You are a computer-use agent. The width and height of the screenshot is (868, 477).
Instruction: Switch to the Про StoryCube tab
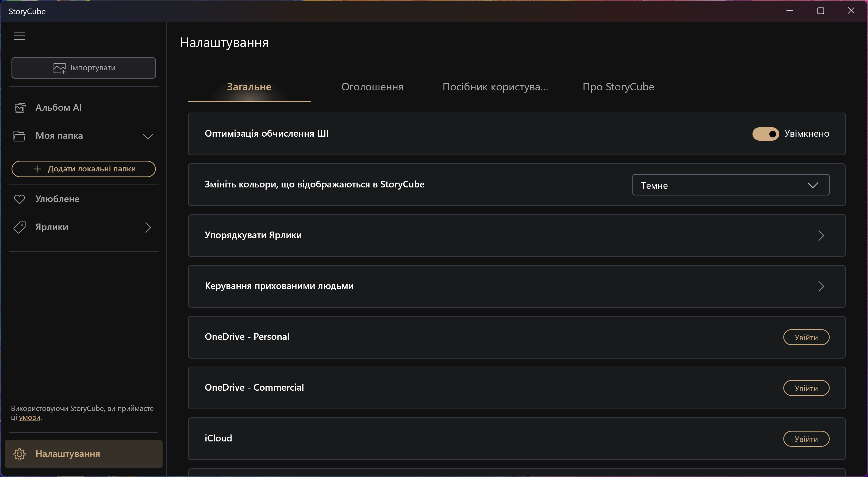[x=618, y=87]
